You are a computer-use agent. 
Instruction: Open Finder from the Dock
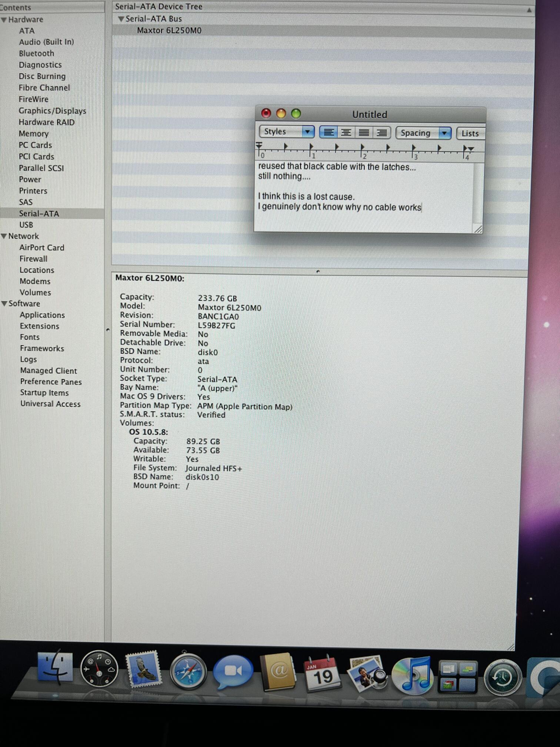click(x=55, y=668)
